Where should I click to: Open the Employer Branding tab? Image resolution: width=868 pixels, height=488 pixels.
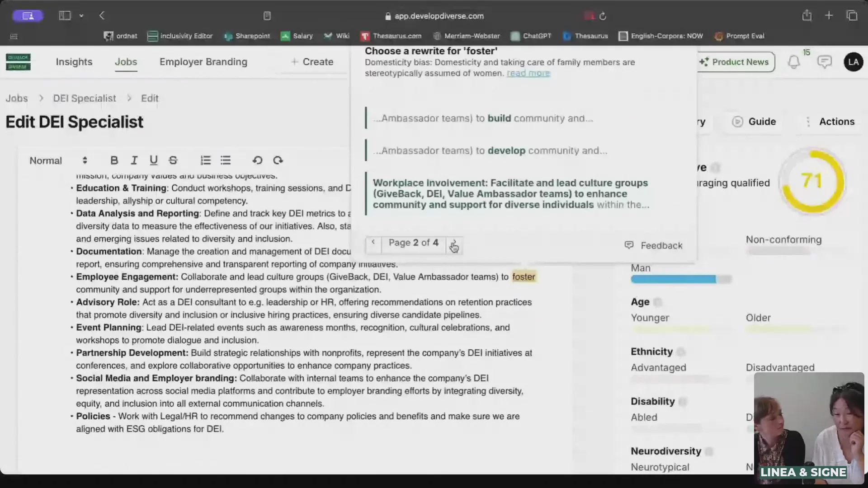click(x=203, y=62)
